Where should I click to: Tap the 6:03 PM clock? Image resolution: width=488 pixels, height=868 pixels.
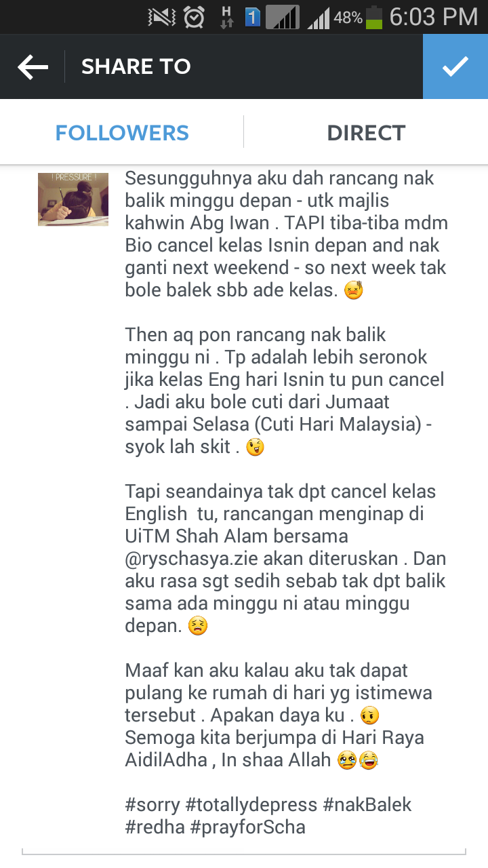pyautogui.click(x=434, y=17)
